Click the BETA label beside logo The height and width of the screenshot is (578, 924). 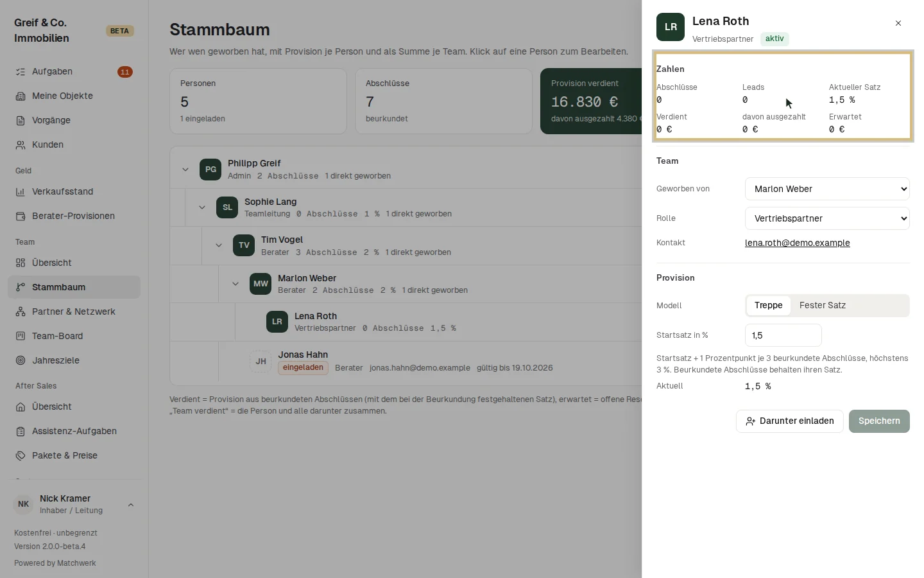tap(119, 31)
